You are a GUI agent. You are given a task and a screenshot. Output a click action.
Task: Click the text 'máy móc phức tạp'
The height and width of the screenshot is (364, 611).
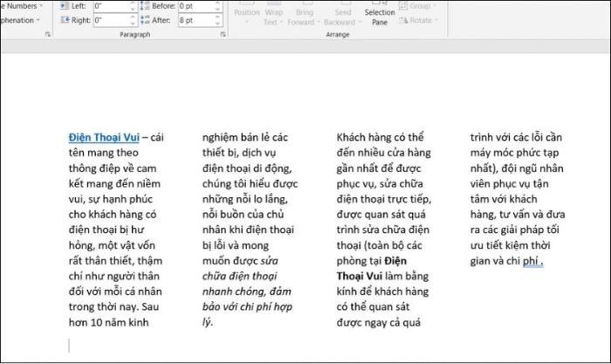coord(514,153)
